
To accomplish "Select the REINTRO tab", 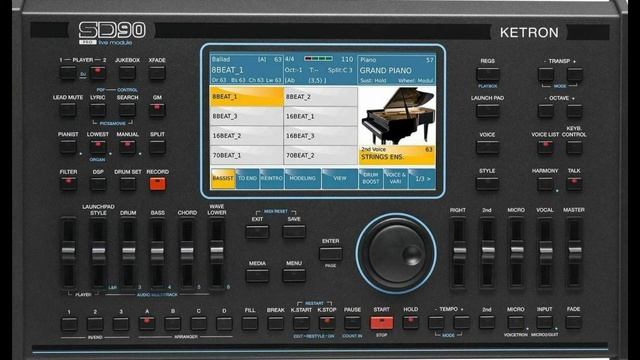I will 271,178.
